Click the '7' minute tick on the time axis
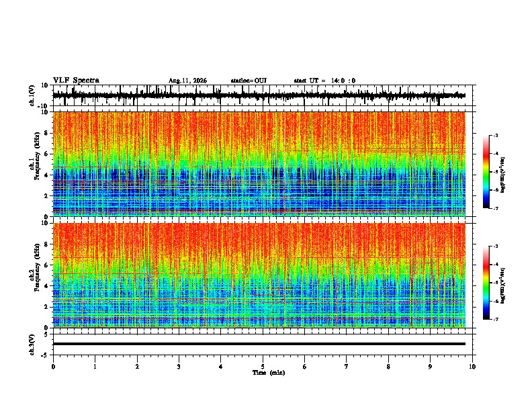The height and width of the screenshot is (411, 532). point(347,367)
